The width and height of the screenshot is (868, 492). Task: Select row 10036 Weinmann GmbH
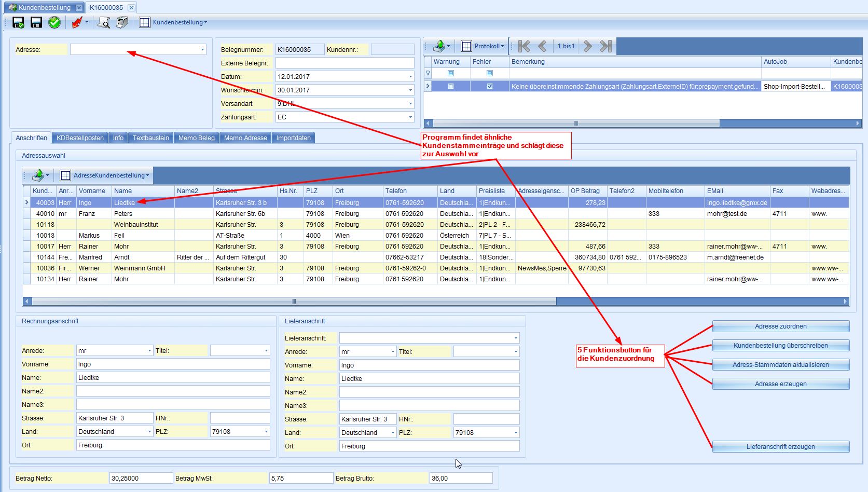click(436, 268)
